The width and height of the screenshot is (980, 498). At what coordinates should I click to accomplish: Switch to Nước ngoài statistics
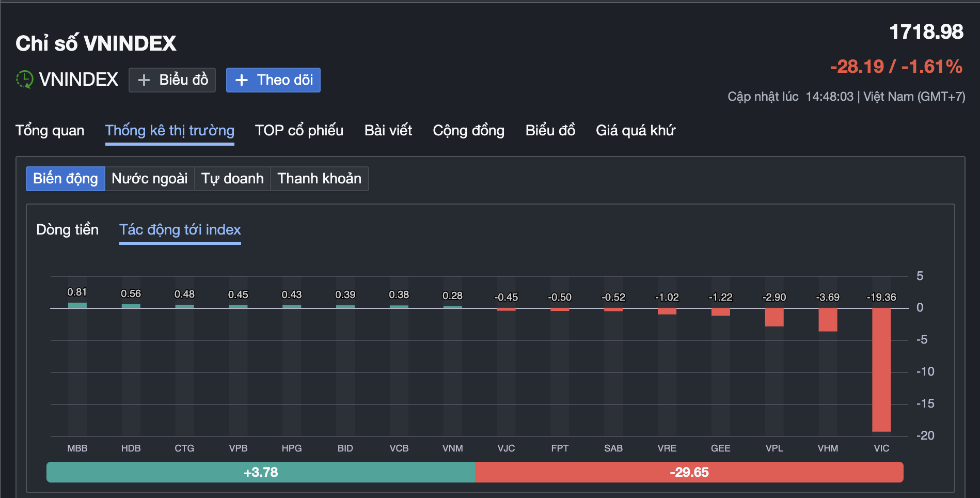(x=150, y=179)
